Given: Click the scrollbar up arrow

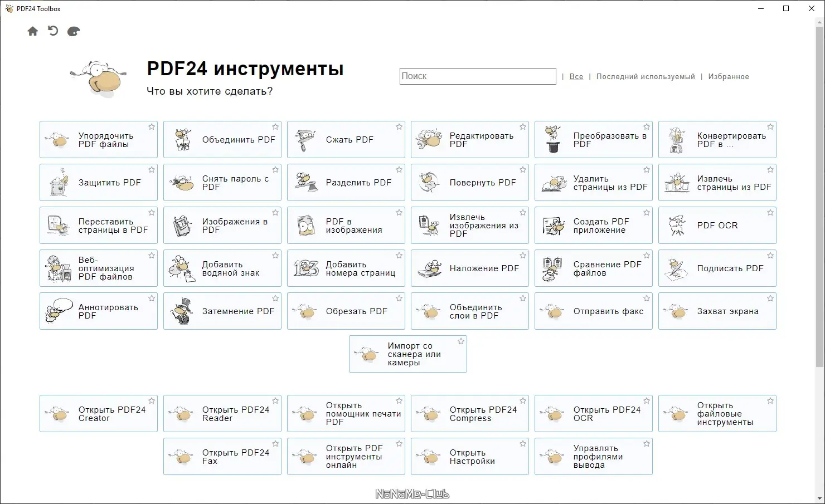Looking at the screenshot, I should pyautogui.click(x=819, y=22).
